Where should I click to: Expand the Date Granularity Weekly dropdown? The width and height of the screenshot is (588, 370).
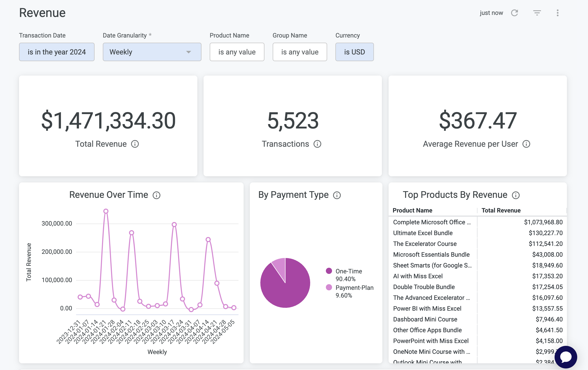(152, 52)
